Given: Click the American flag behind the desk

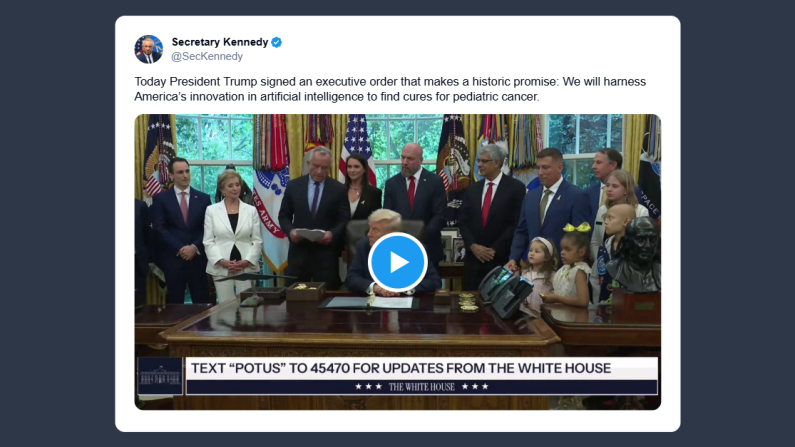Looking at the screenshot, I should coord(357,144).
